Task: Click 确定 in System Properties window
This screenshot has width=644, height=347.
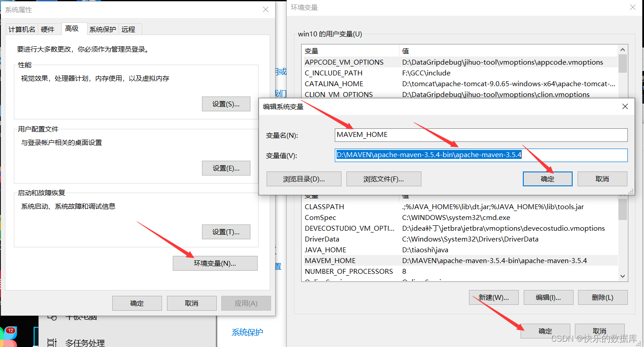Action: (137, 303)
